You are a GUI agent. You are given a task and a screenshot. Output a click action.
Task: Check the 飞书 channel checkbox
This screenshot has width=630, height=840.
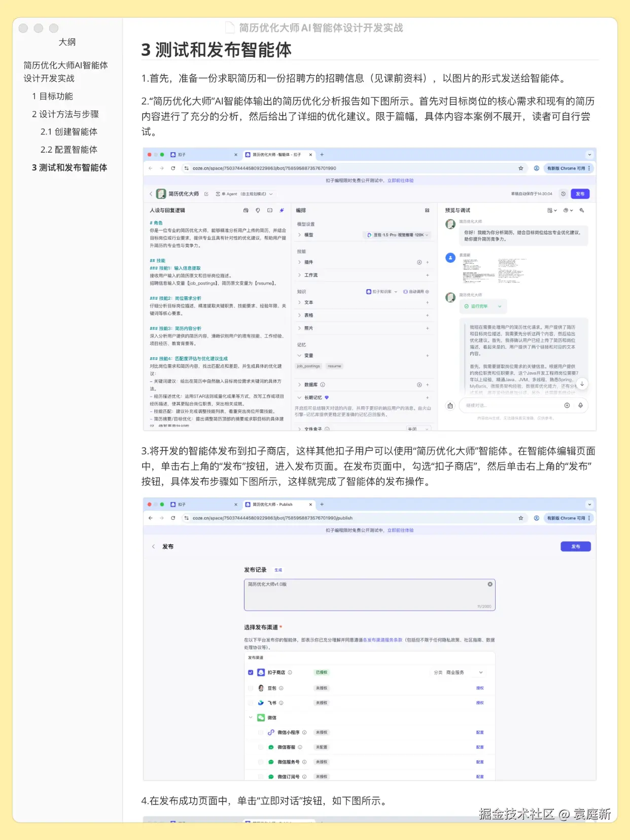tap(251, 703)
